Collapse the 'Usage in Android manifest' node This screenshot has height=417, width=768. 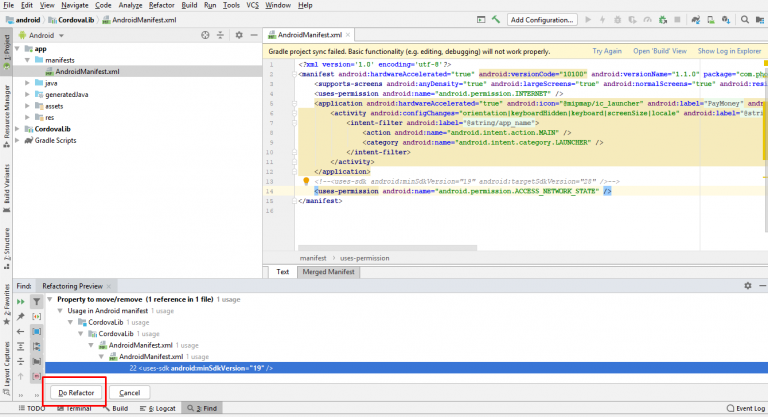point(60,311)
